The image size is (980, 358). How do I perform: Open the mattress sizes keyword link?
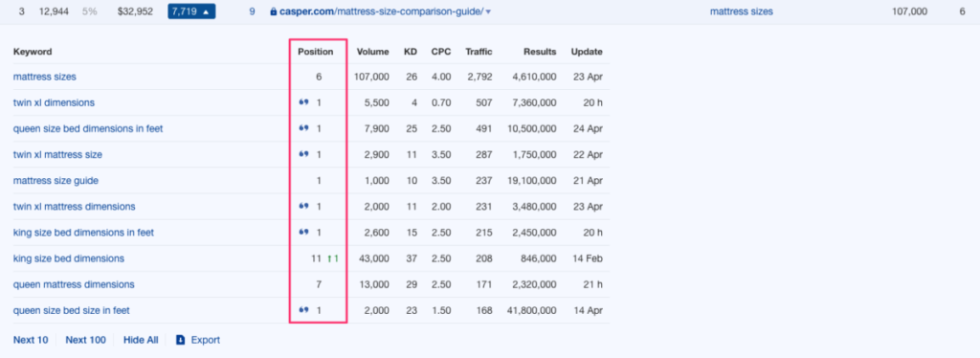pyautogui.click(x=44, y=77)
